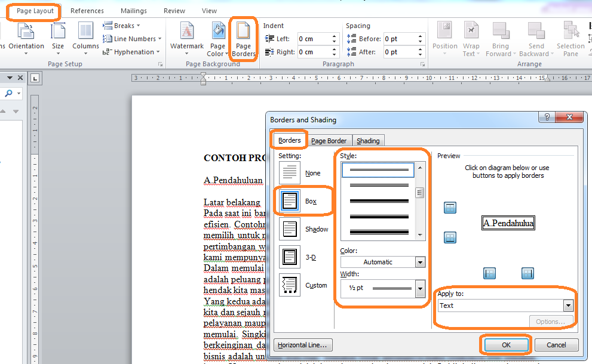
Task: Open the Automatic color picker
Action: pyautogui.click(x=420, y=261)
